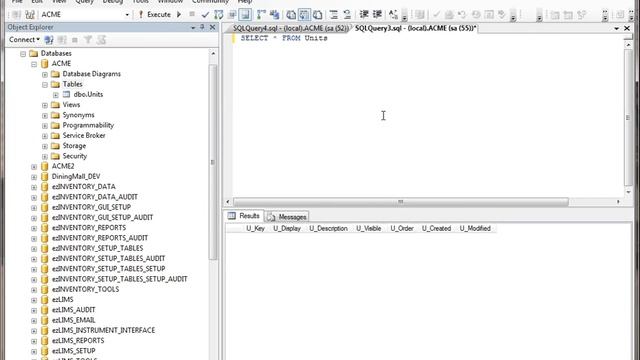Viewport: 640px width, 360px height.
Task: Run the query with Execute
Action: point(154,15)
